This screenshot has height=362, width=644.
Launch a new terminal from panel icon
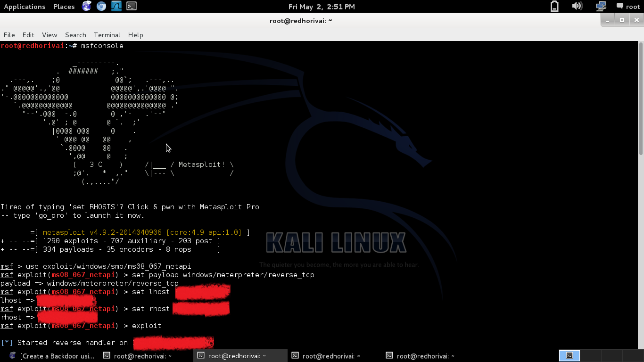pos(132,6)
